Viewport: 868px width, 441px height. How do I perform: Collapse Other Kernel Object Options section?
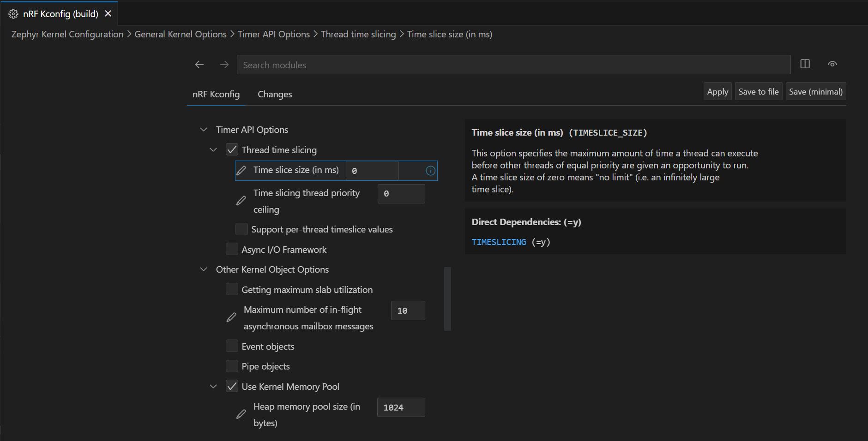(x=204, y=269)
